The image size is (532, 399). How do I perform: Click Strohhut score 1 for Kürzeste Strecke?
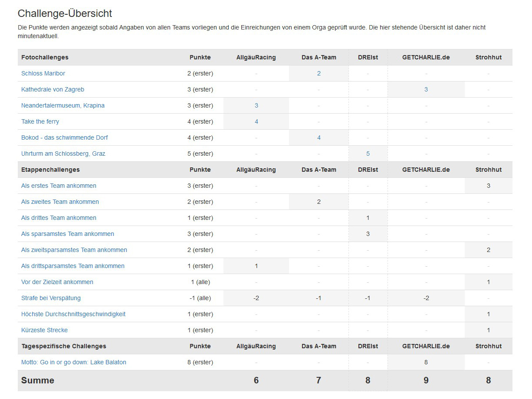click(489, 330)
